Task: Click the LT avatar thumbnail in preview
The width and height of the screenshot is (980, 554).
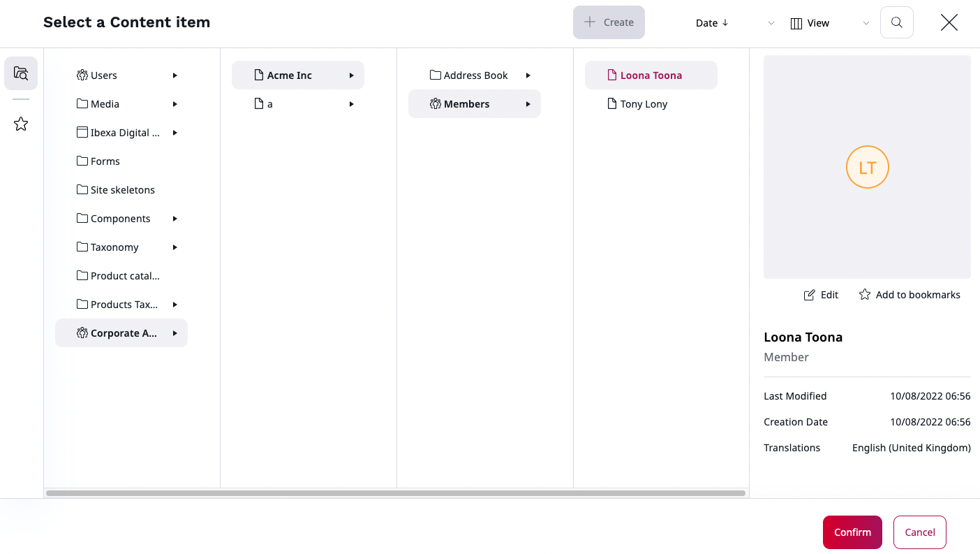Action: 867,168
